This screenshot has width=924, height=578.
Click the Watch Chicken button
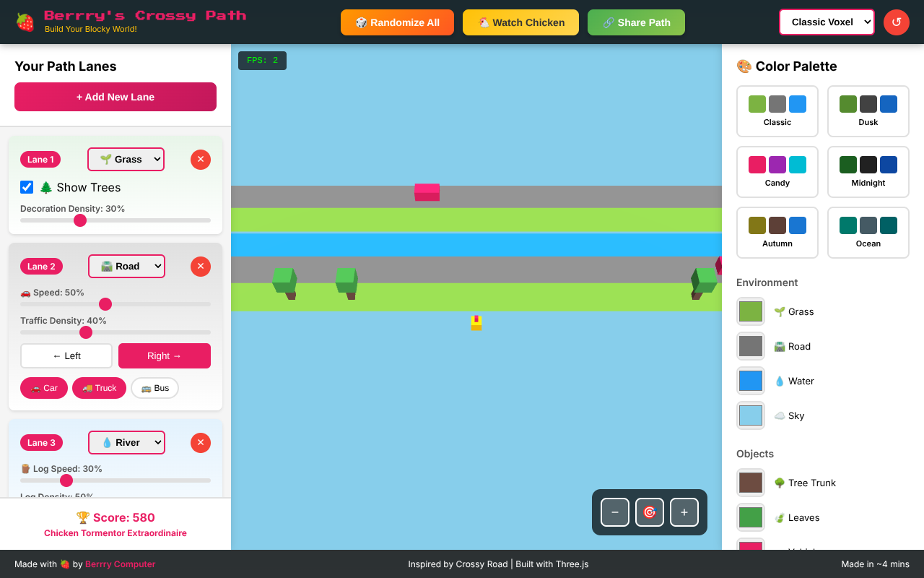click(x=520, y=22)
